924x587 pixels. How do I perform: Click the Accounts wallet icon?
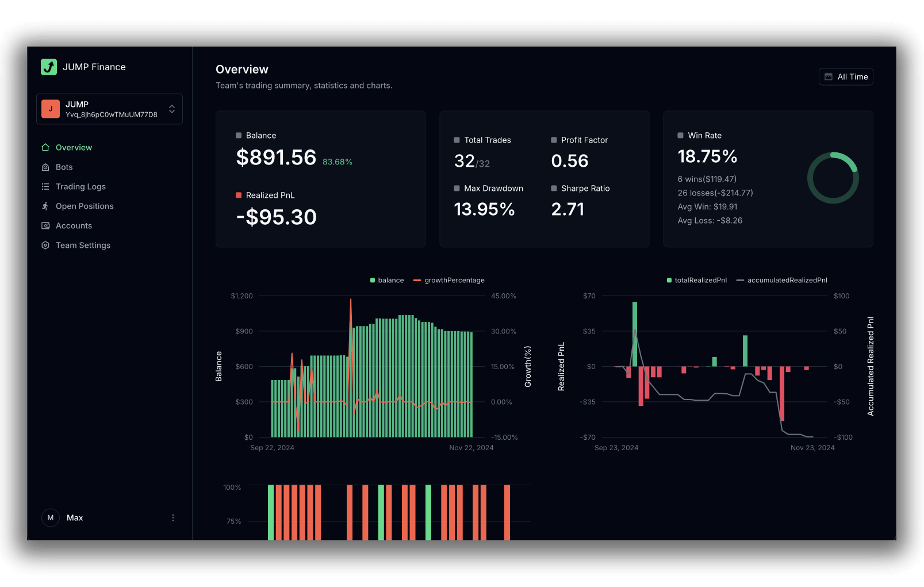click(x=45, y=226)
